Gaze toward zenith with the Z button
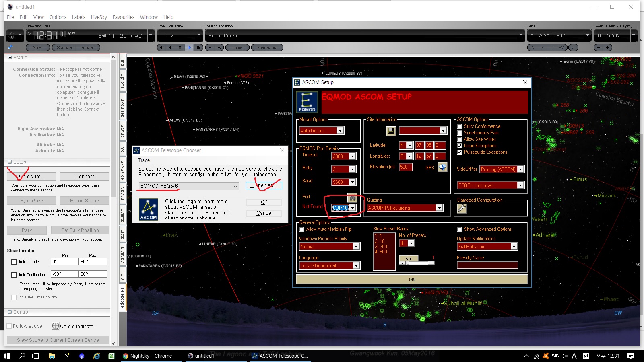 pos(573,47)
